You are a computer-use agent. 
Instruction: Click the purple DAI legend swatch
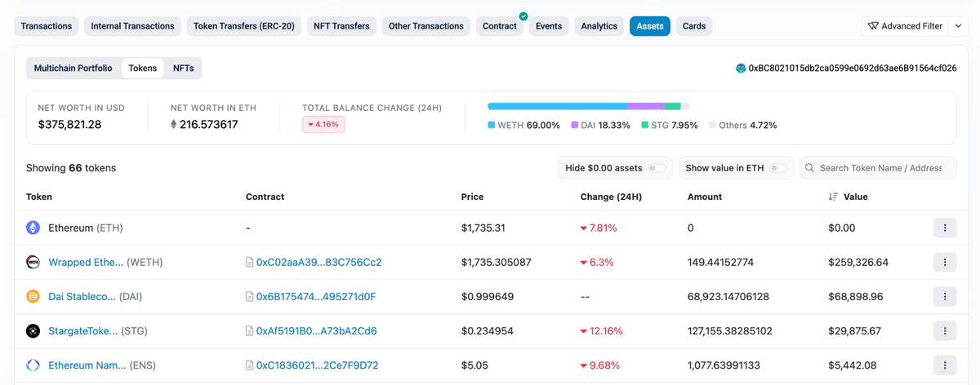tap(575, 125)
